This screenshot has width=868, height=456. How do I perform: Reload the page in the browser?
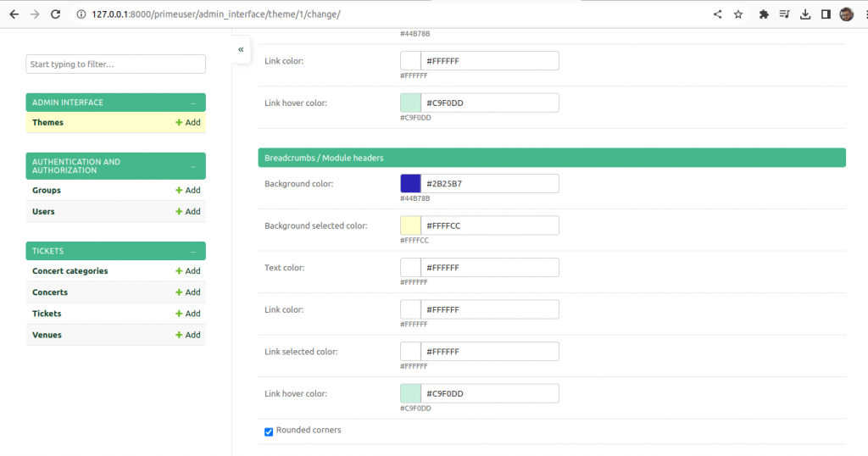pos(55,14)
